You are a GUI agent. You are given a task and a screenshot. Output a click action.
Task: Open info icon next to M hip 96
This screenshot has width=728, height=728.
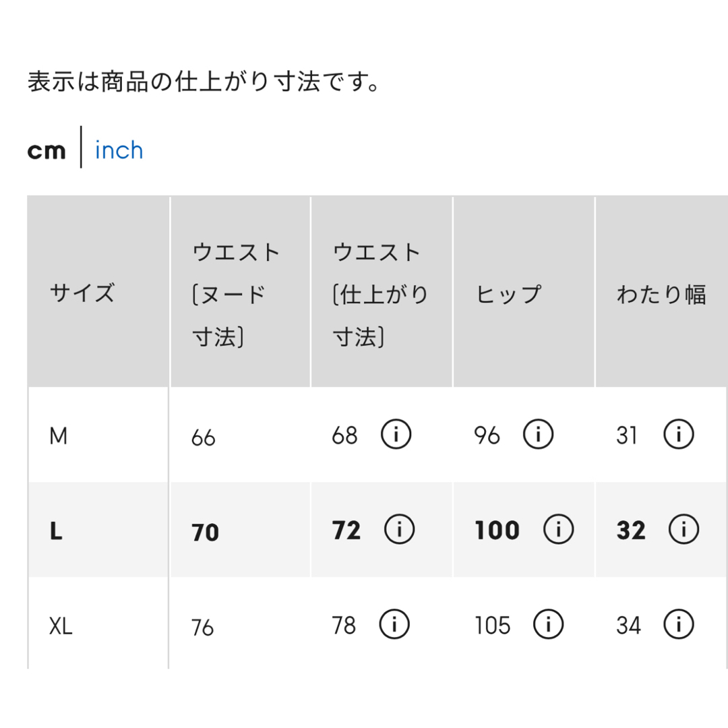click(x=538, y=434)
